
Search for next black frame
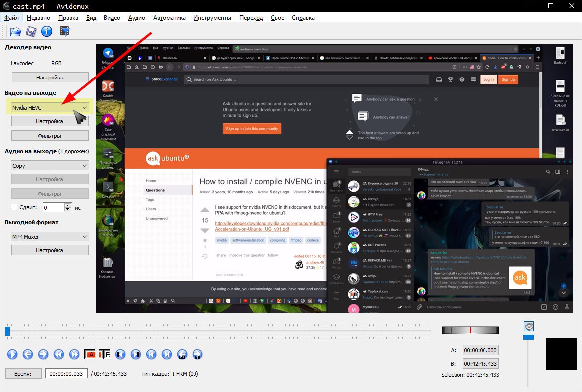136,354
